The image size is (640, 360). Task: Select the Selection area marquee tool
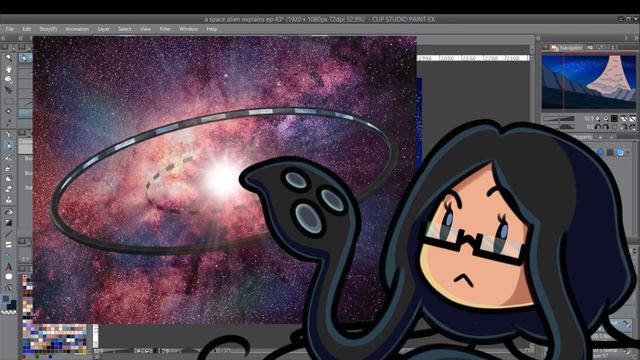click(9, 101)
